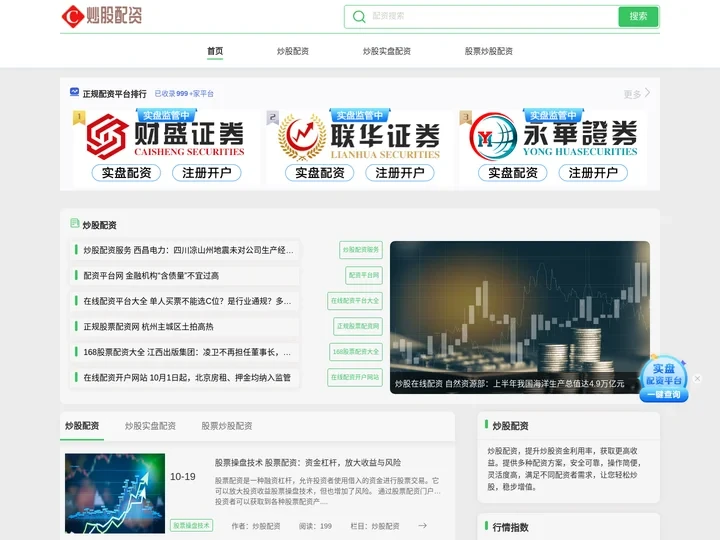The image size is (720, 540).
Task: Click 作者: 炒股配资 text
Action: 256,526
